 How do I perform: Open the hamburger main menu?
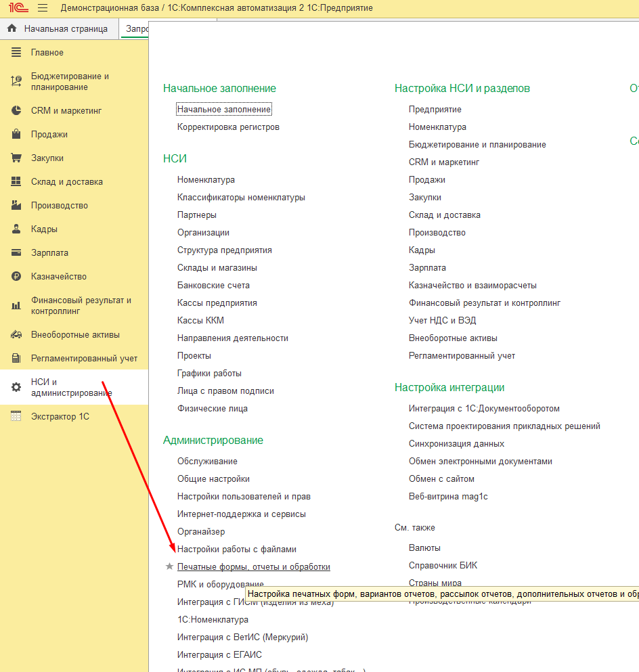tap(43, 8)
